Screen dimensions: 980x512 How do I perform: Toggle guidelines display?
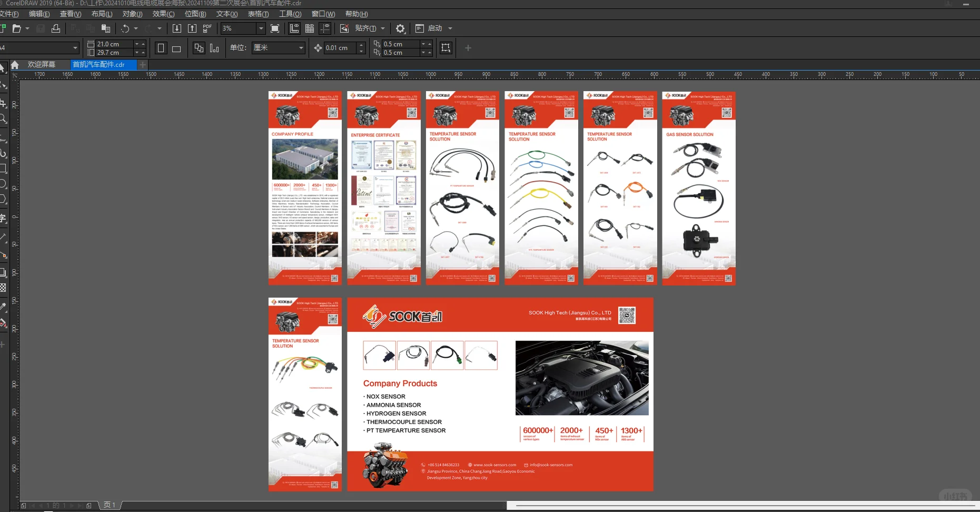pyautogui.click(x=325, y=28)
